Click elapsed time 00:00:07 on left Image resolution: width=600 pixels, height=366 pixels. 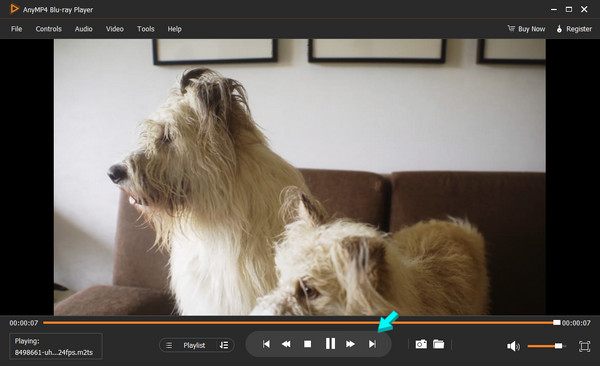(24, 323)
